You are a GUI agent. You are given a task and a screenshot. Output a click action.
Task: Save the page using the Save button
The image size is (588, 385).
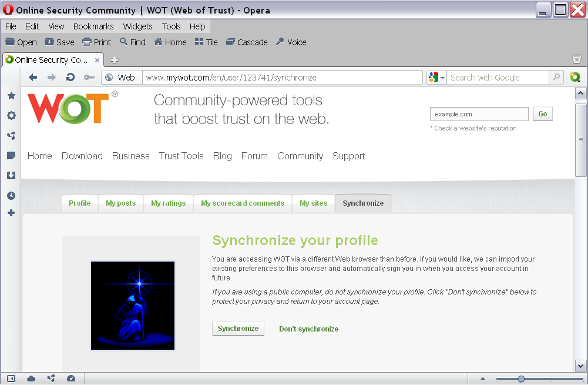click(x=60, y=42)
